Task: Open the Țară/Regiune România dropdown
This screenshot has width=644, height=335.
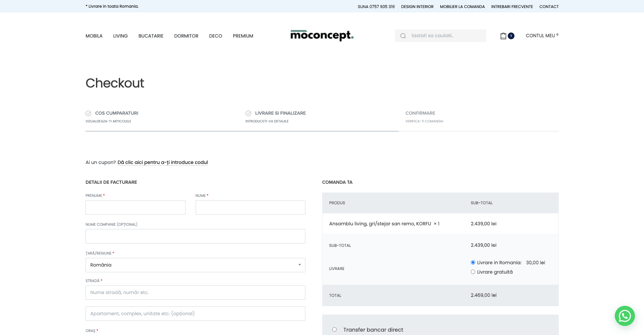Action: coord(195,265)
